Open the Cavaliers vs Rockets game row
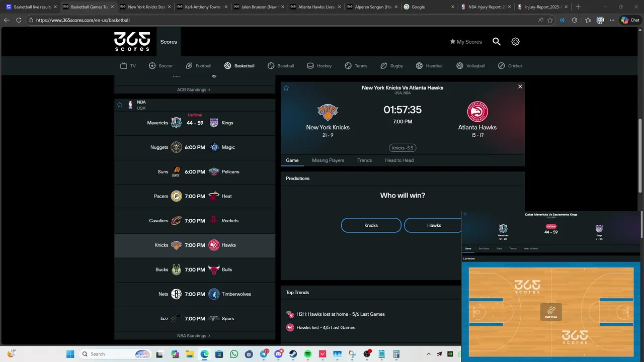Viewport: 644px width, 362px height. (x=195, y=221)
